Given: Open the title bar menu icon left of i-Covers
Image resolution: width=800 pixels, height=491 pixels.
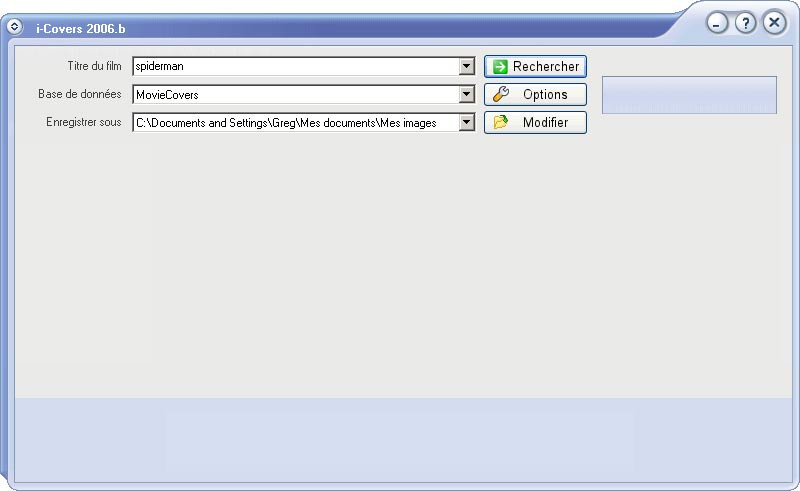Looking at the screenshot, I should coord(14,26).
